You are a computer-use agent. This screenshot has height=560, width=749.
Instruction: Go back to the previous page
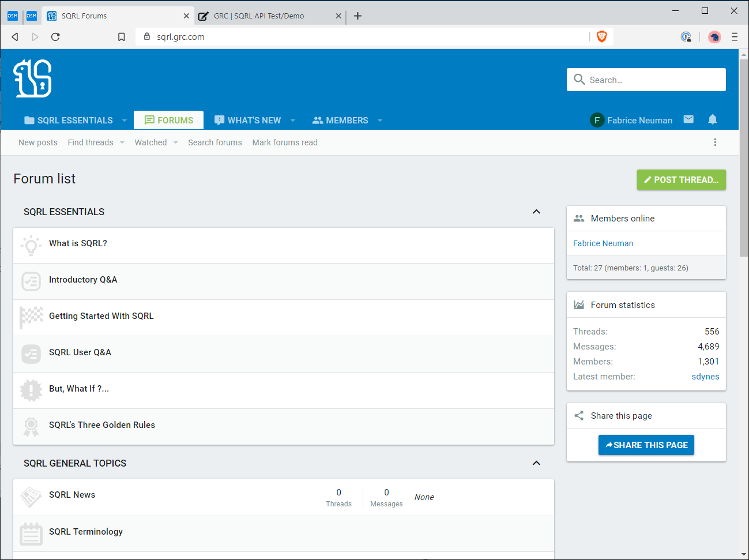(x=15, y=37)
